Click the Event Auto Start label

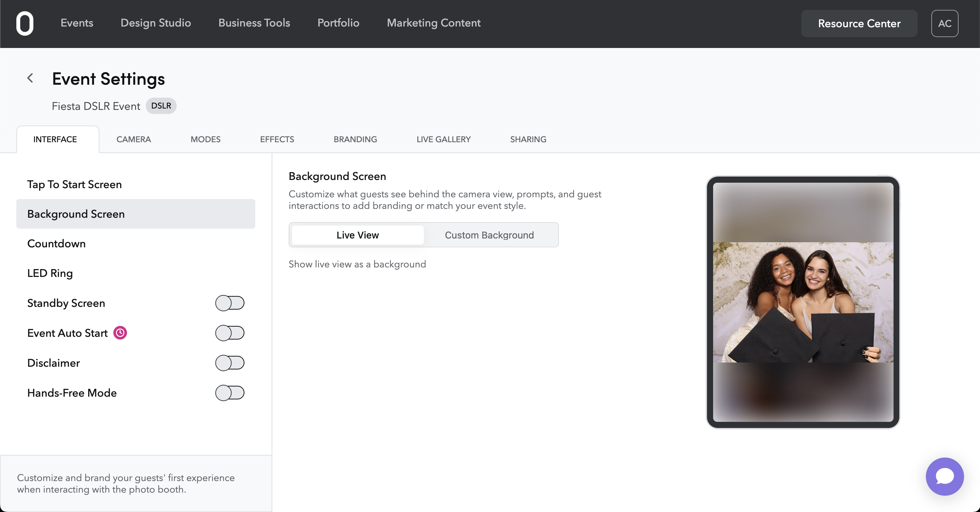[x=67, y=333]
